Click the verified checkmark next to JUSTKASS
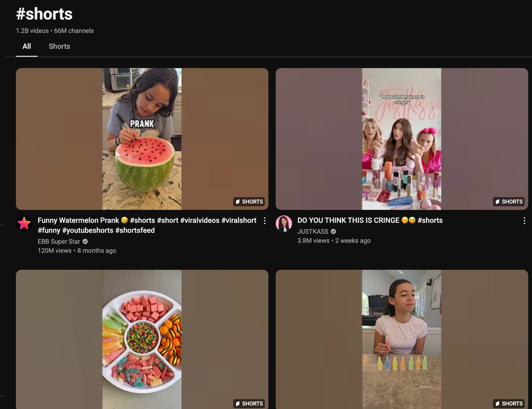Image resolution: width=532 pixels, height=409 pixels. (x=333, y=232)
